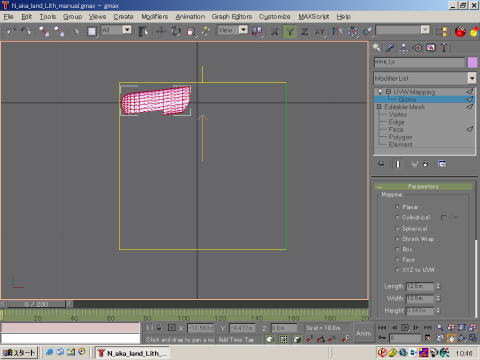Collapse the UVW Mapping stack entry
This screenshot has height=360, width=480.
pyautogui.click(x=388, y=91)
